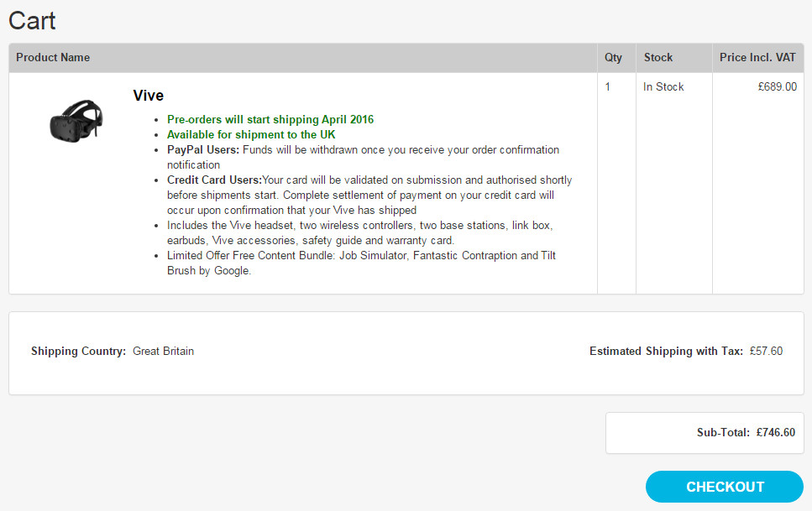Click the Sub-Total label

coord(723,432)
